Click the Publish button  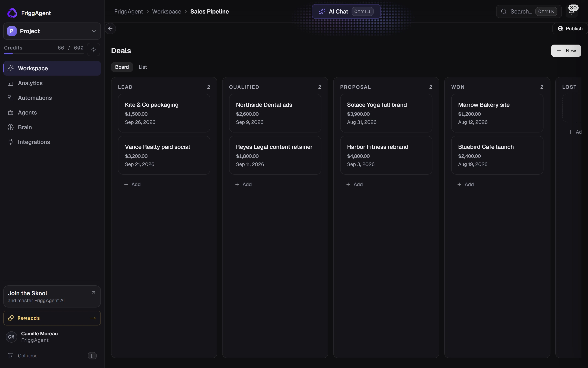point(570,29)
